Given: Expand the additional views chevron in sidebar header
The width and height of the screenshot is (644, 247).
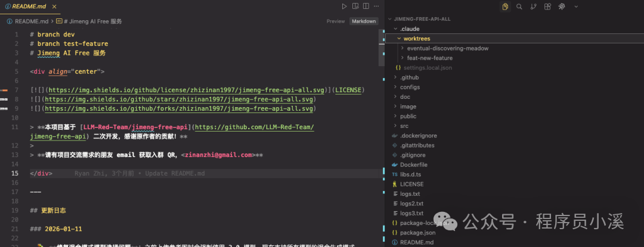Looking at the screenshot, I should point(576,7).
